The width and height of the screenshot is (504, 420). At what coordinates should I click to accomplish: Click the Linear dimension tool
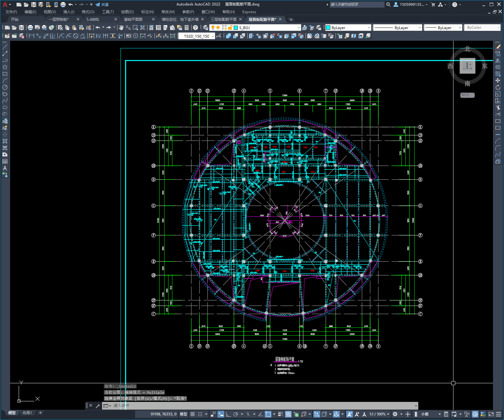(x=31, y=36)
